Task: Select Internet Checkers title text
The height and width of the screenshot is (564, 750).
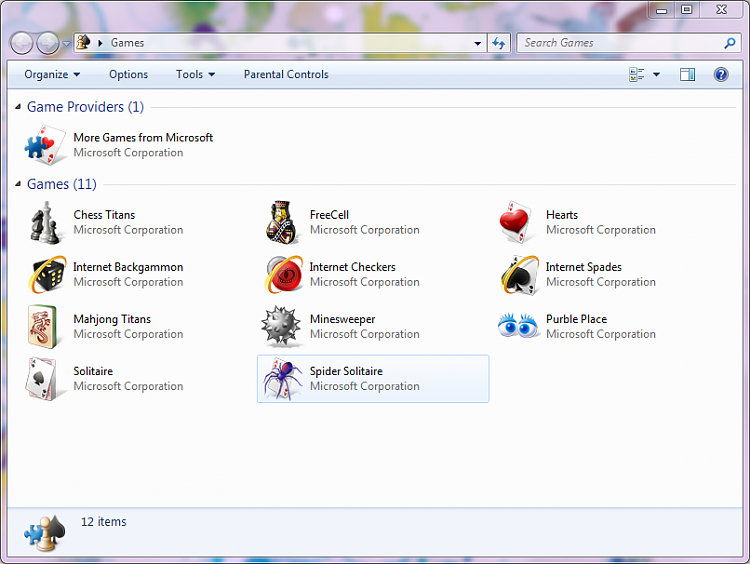Action: pos(353,267)
